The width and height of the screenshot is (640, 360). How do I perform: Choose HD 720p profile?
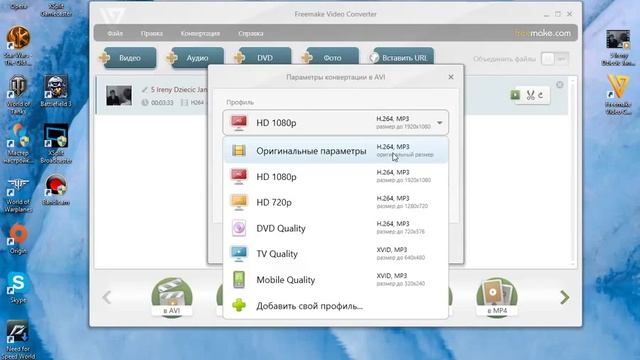click(336, 202)
